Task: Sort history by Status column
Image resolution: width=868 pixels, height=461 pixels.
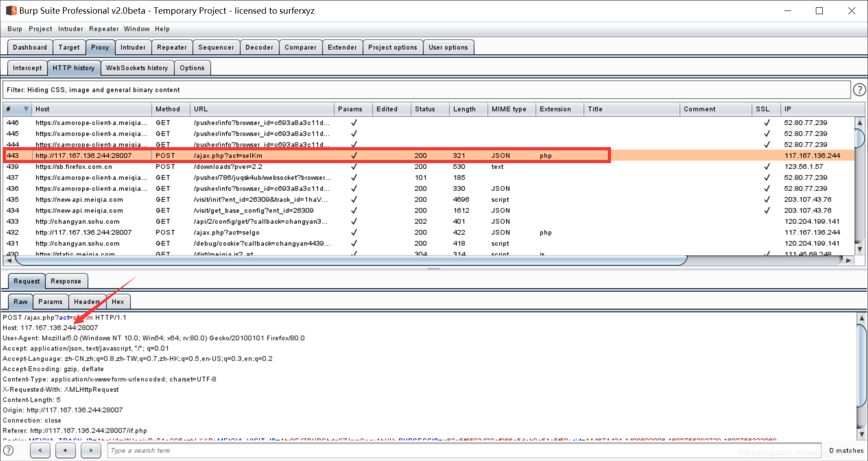Action: [430, 109]
